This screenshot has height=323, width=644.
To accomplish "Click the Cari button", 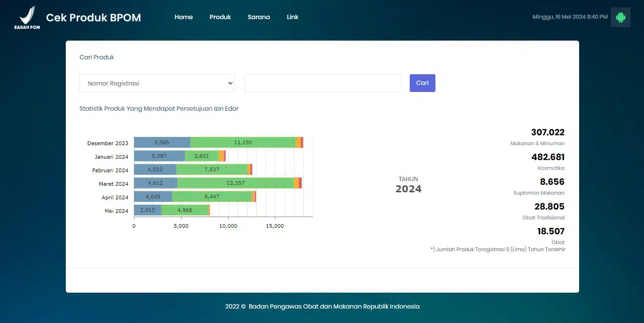I will 422,83.
